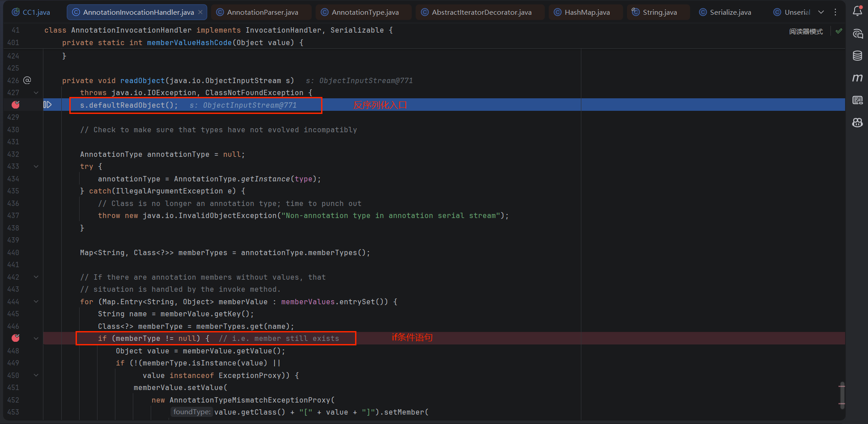Expand the hidden editor tabs chevron
The width and height of the screenshot is (868, 424).
coord(821,12)
